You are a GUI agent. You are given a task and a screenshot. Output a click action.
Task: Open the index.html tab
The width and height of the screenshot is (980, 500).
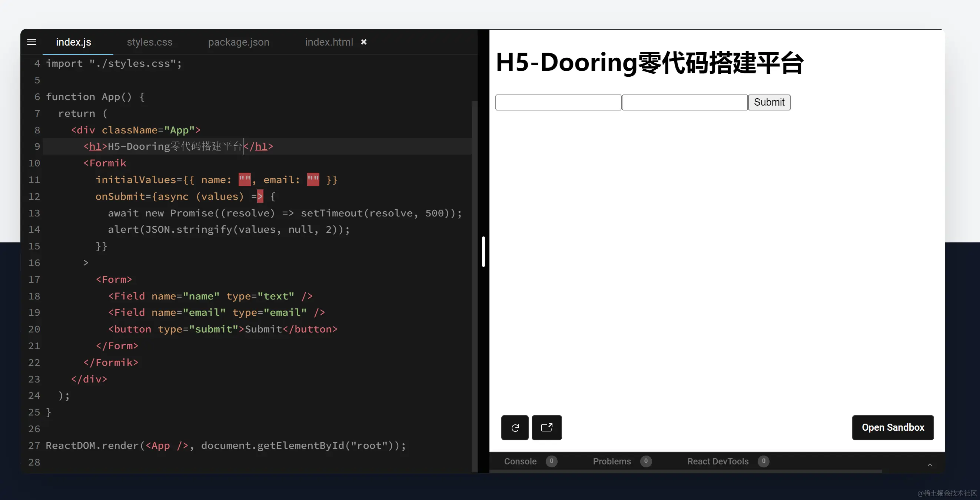tap(329, 42)
